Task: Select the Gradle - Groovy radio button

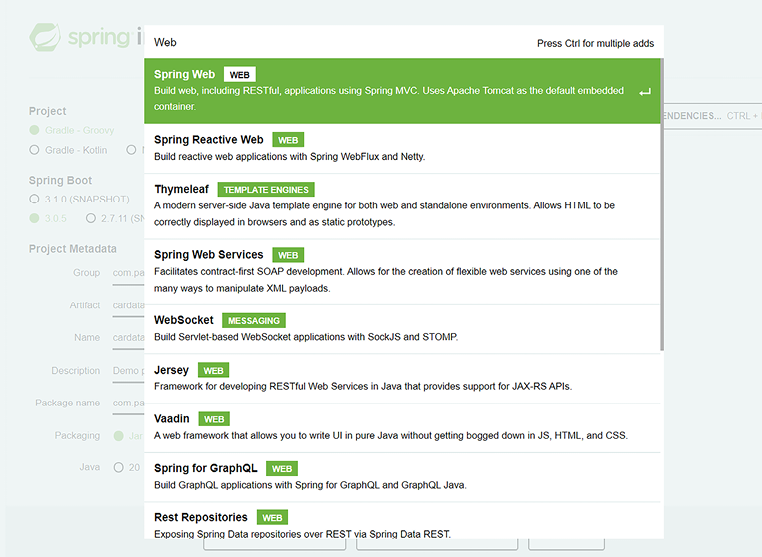Action: point(35,130)
